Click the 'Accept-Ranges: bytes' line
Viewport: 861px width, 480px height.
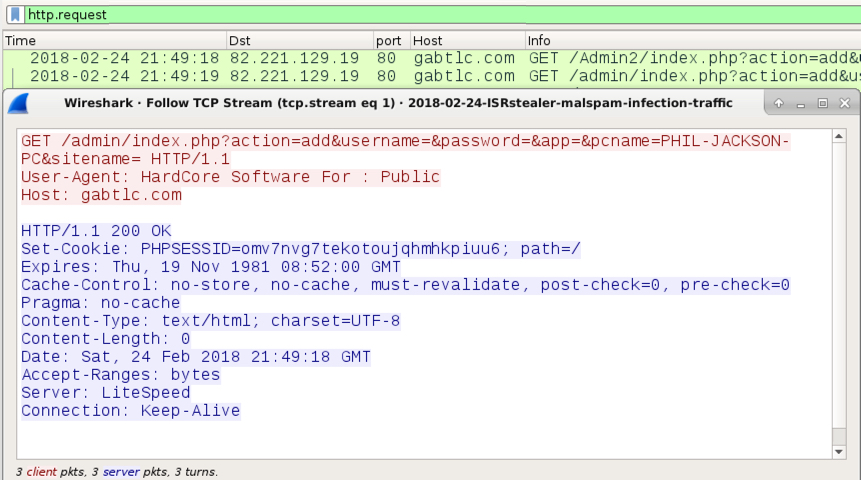pyautogui.click(x=121, y=375)
